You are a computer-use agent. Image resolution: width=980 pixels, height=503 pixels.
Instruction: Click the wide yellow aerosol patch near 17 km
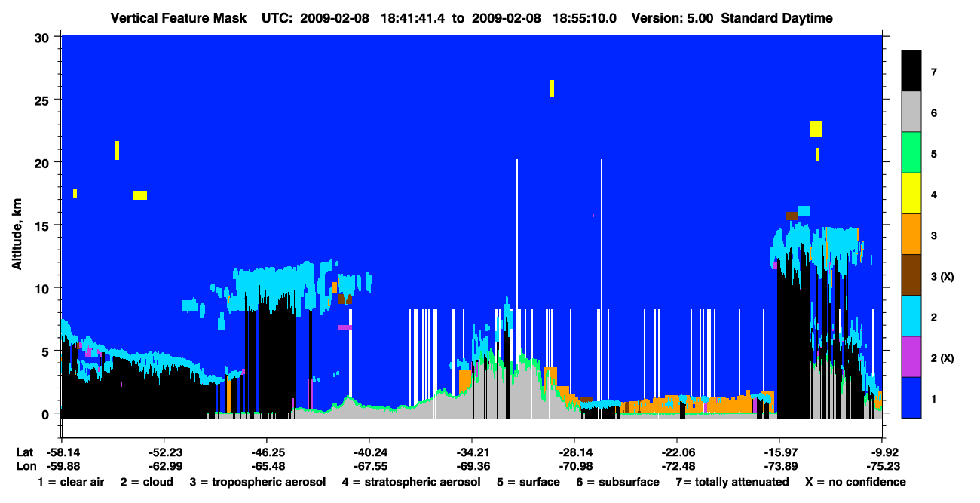140,195
